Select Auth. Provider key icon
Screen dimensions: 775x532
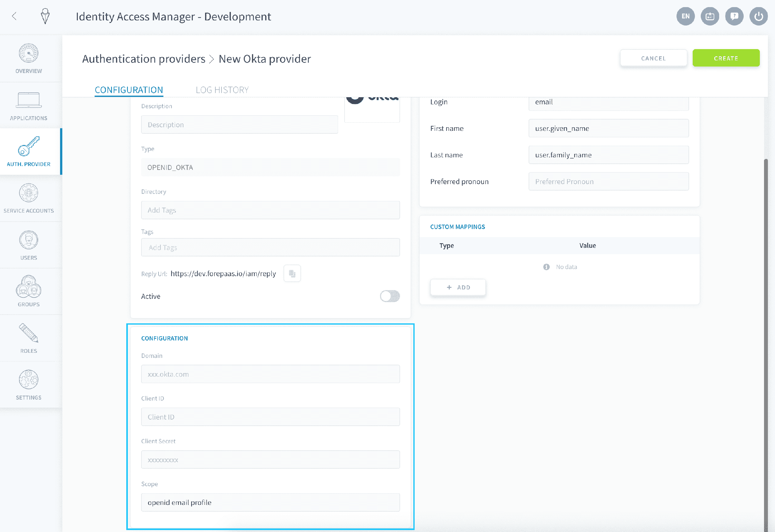[29, 146]
